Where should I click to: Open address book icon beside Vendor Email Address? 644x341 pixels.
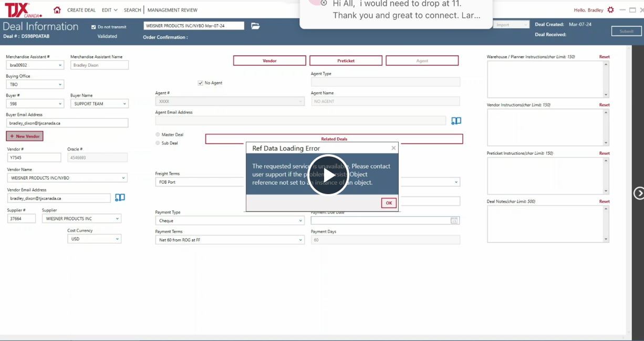pyautogui.click(x=120, y=198)
